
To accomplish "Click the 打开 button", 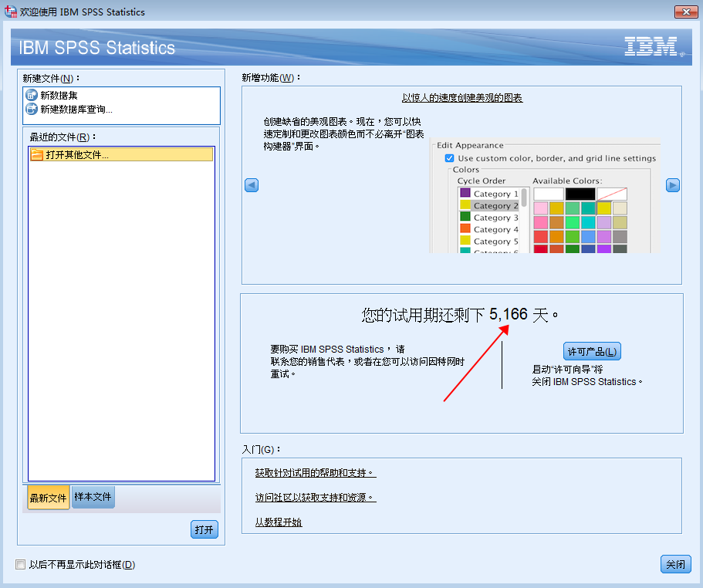I will click(x=204, y=529).
